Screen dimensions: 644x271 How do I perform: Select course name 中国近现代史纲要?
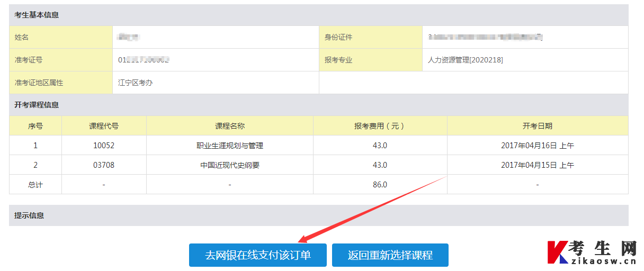point(230,165)
